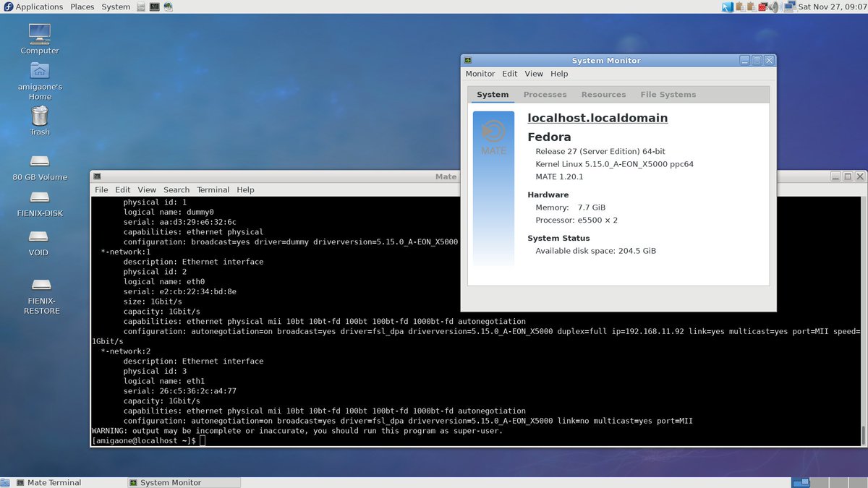The width and height of the screenshot is (868, 488).
Task: Close the Mate Terminal window
Action: (860, 176)
